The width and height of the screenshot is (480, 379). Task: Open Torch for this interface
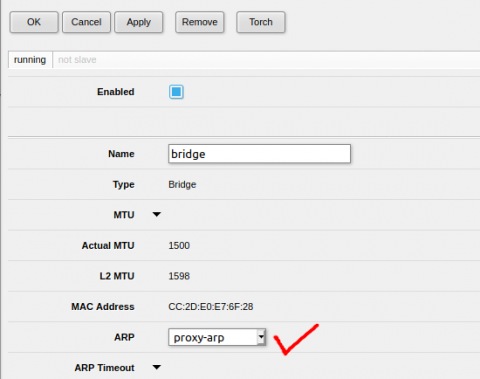[x=261, y=22]
